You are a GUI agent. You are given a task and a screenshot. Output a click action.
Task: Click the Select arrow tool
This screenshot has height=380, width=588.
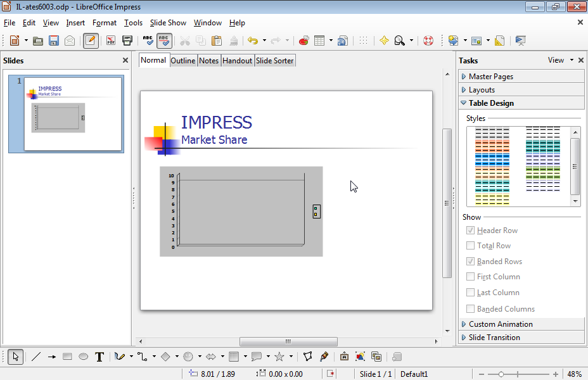[x=15, y=357]
